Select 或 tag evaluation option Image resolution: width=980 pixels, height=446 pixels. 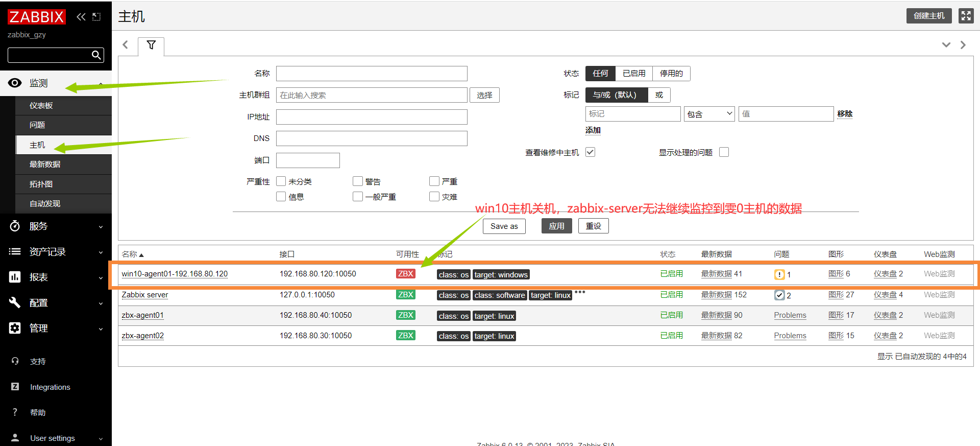pos(659,95)
